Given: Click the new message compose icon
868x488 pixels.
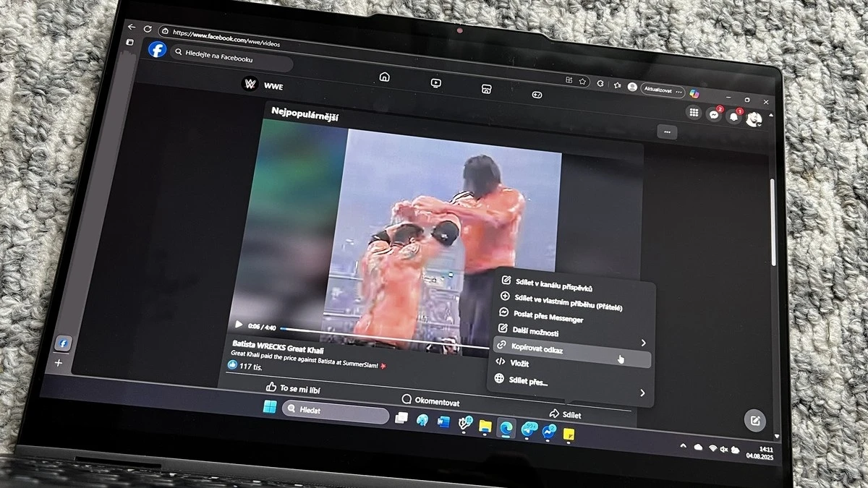Looking at the screenshot, I should [754, 421].
